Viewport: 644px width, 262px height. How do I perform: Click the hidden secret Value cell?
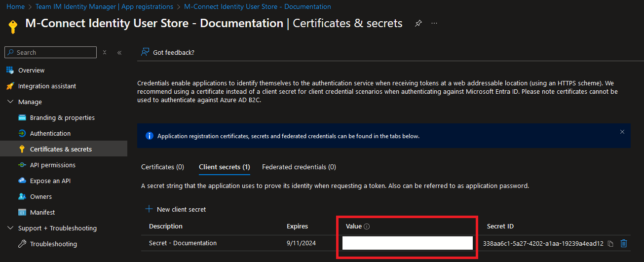click(x=408, y=243)
